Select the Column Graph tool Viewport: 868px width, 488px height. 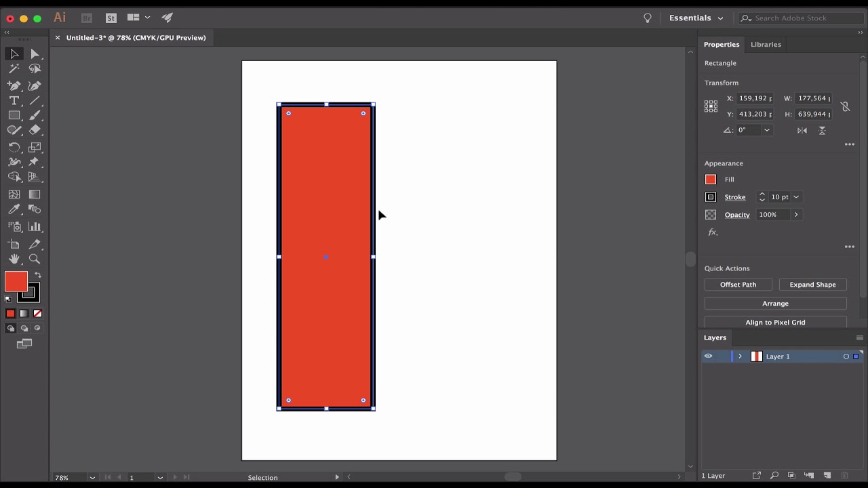coord(35,227)
